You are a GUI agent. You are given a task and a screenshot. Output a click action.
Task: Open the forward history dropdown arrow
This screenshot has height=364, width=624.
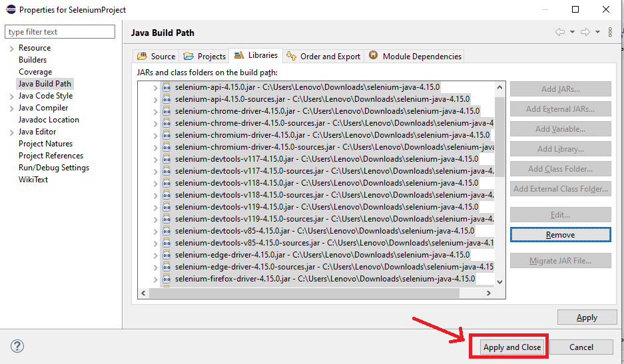click(597, 32)
